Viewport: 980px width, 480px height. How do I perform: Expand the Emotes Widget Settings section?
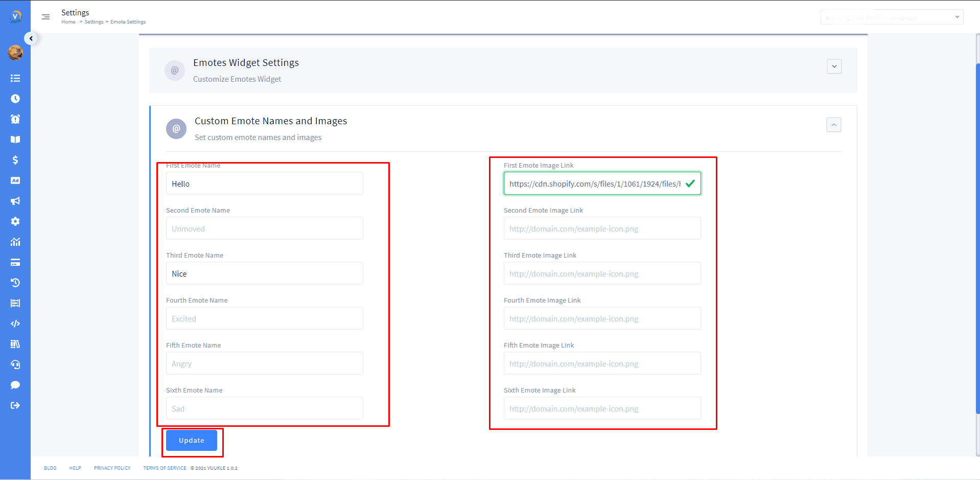pyautogui.click(x=834, y=66)
